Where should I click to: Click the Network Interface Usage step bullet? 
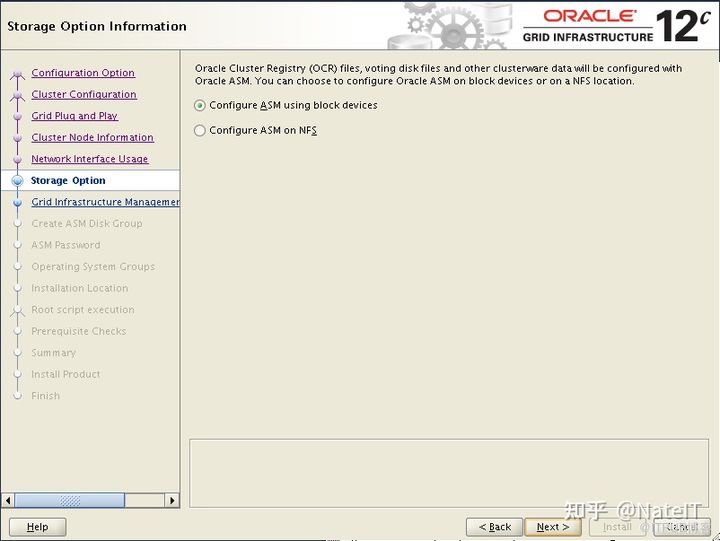(x=17, y=159)
